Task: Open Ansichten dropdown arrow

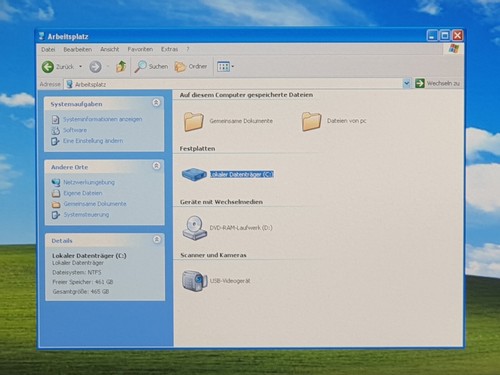Action: (x=233, y=67)
